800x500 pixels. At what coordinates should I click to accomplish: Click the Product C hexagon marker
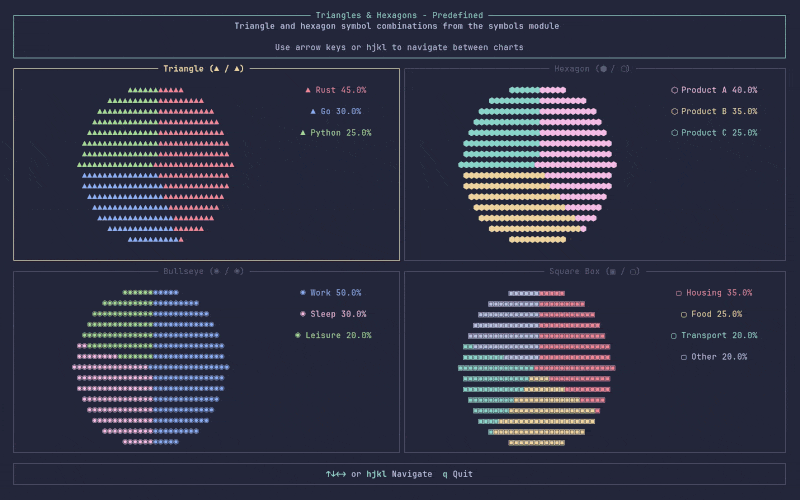pyautogui.click(x=674, y=132)
